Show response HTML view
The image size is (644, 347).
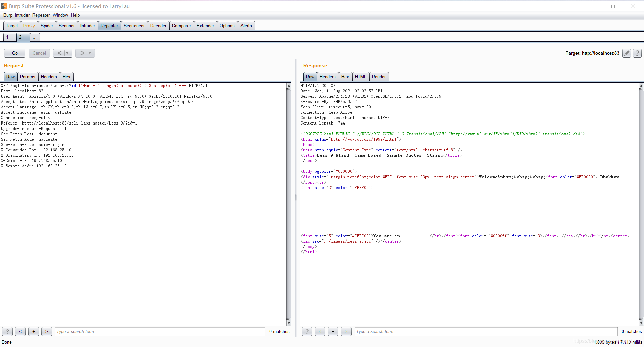[x=361, y=77]
